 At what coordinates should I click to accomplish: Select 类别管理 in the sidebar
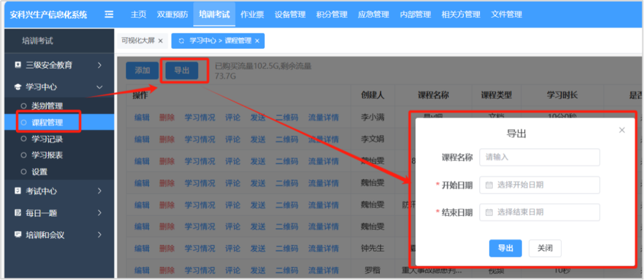pos(47,106)
